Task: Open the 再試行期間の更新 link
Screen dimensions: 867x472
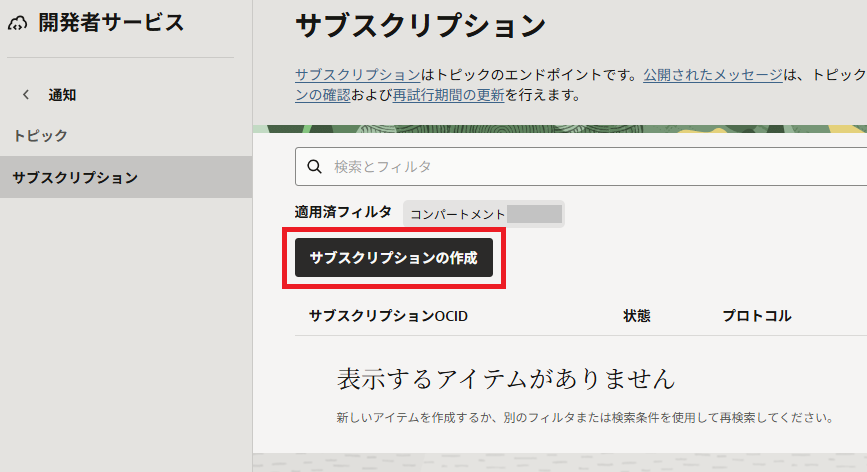Action: (448, 96)
